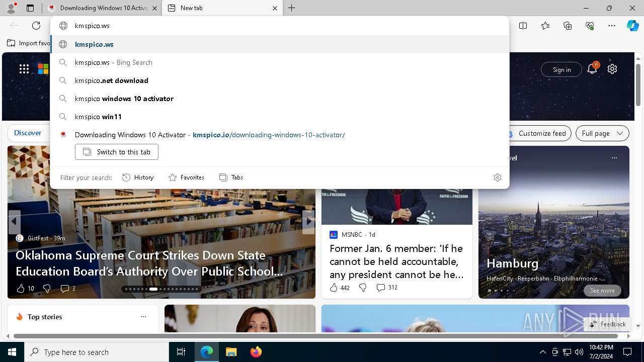Click Windows taskbar search box
644x362 pixels.
coord(97,352)
